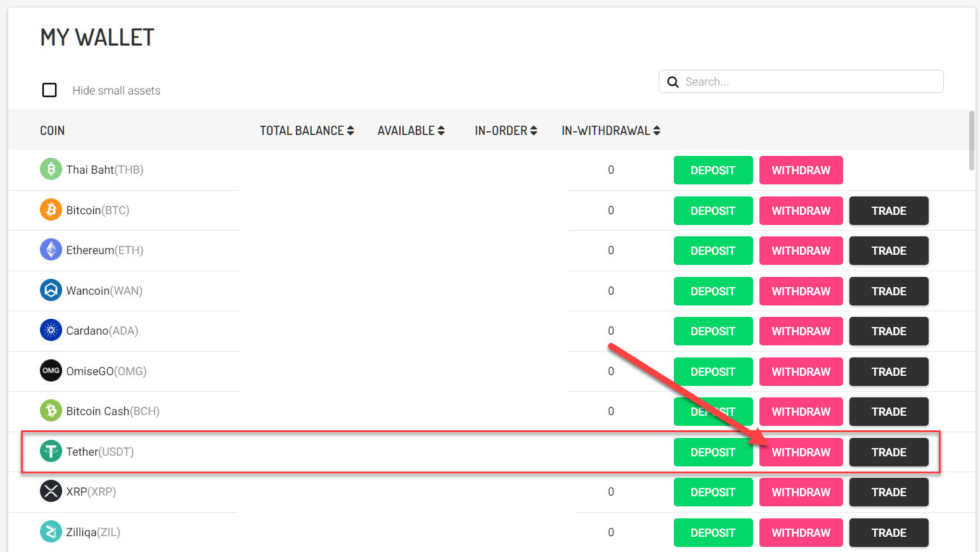Select the Ethereum(ETH) coin name
The width and height of the screenshot is (980, 552).
tap(105, 250)
